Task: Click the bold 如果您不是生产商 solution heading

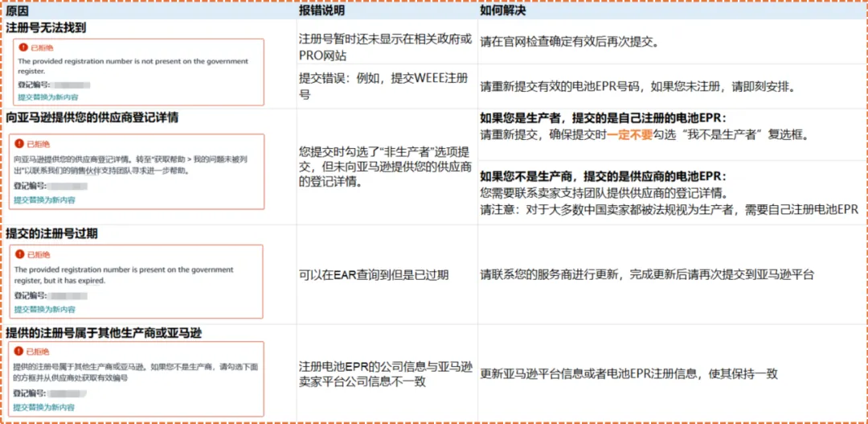Action: point(602,176)
